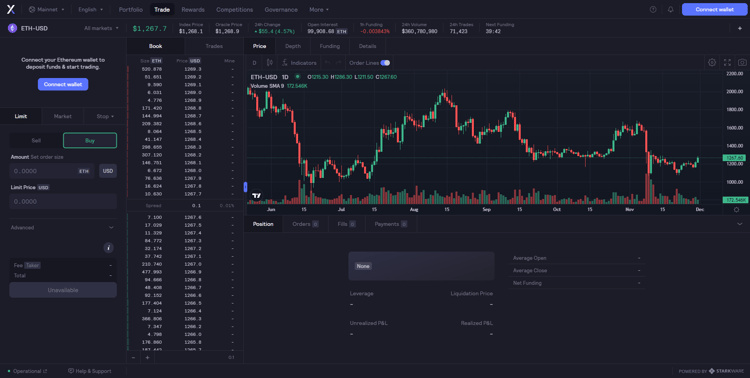Switch to the Trades tab
The image size is (750, 378).
(x=214, y=46)
